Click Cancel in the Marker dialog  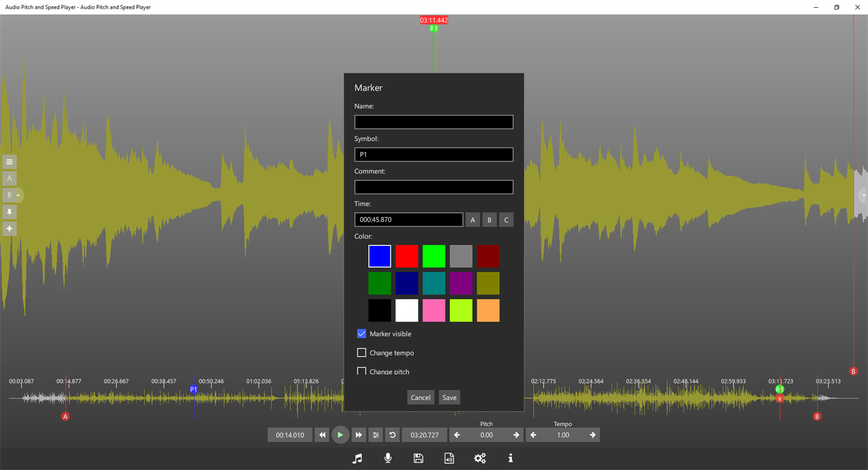(x=421, y=398)
